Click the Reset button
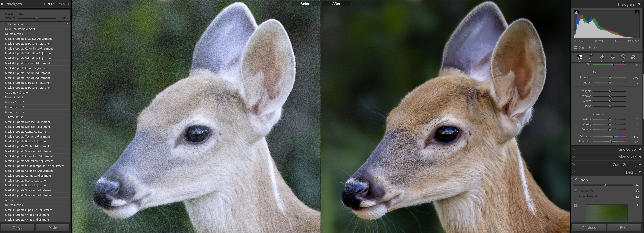Image resolution: width=644 pixels, height=233 pixels. 624,227
